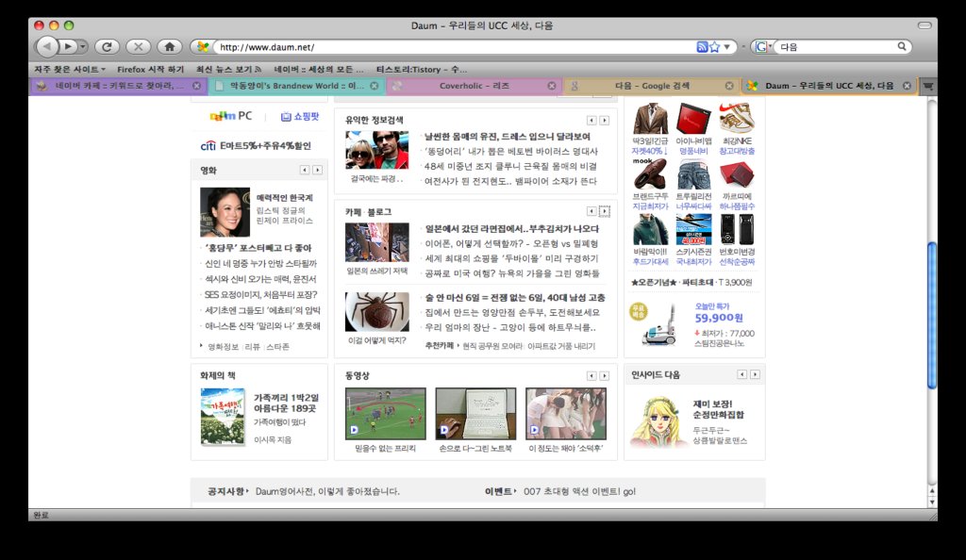Image resolution: width=966 pixels, height=560 pixels.
Task: Bookmark this page with the star icon
Action: (715, 47)
